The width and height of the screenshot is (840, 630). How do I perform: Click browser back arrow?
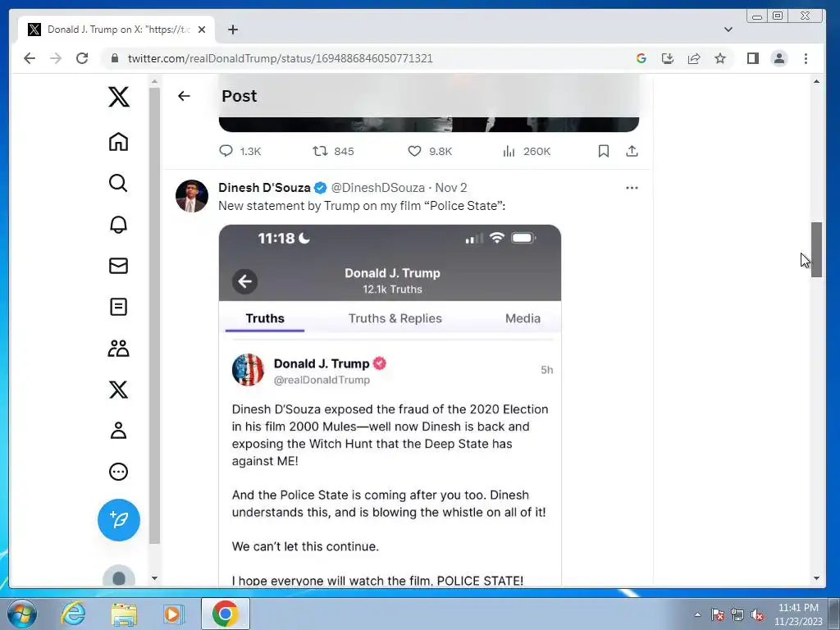[x=30, y=58]
